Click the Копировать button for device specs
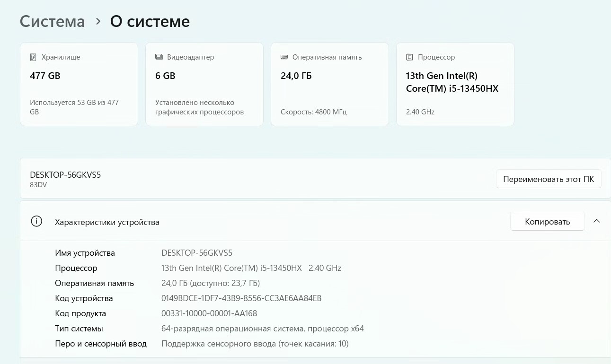 pyautogui.click(x=547, y=221)
